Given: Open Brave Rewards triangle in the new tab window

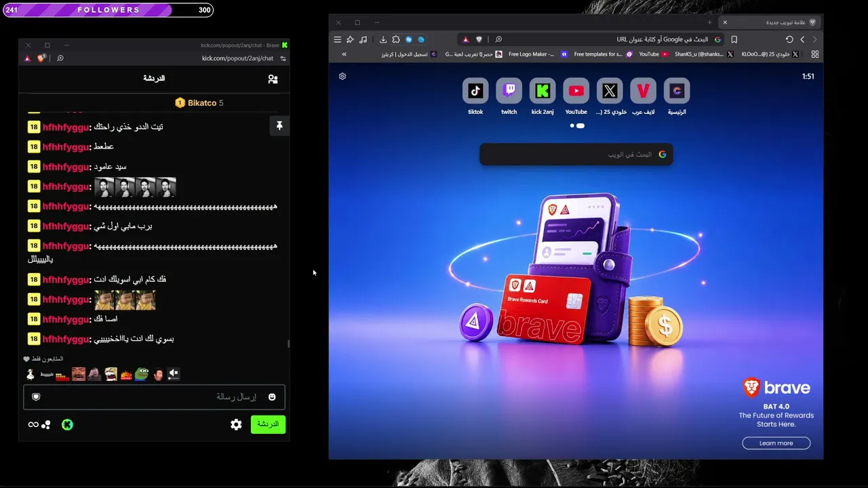Looking at the screenshot, I should click(465, 39).
